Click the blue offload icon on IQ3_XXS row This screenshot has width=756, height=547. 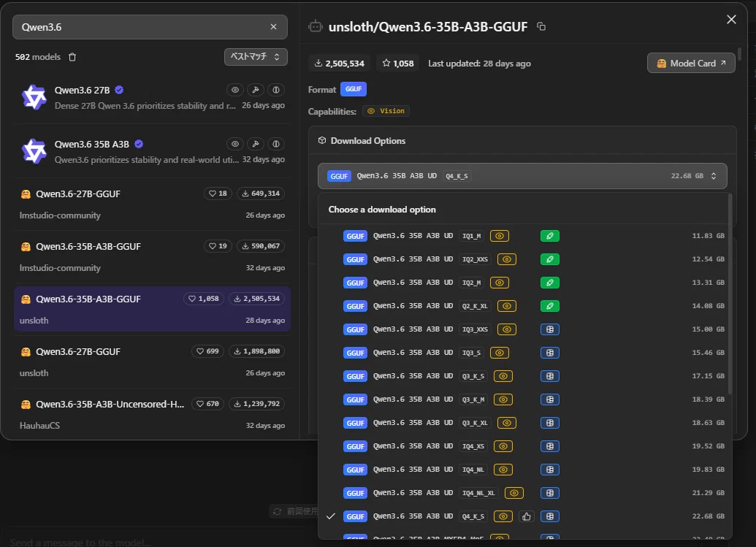pos(549,329)
